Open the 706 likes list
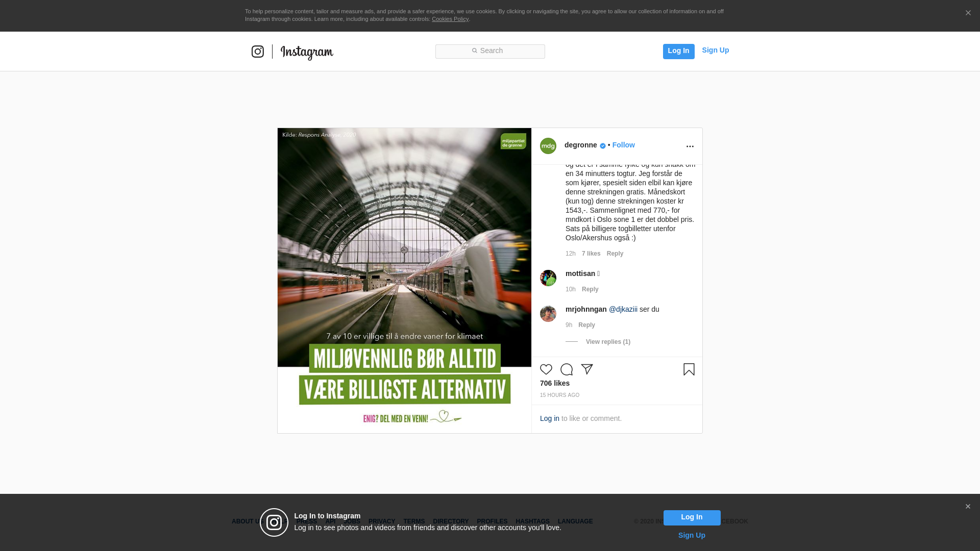The image size is (980, 551). 554,383
